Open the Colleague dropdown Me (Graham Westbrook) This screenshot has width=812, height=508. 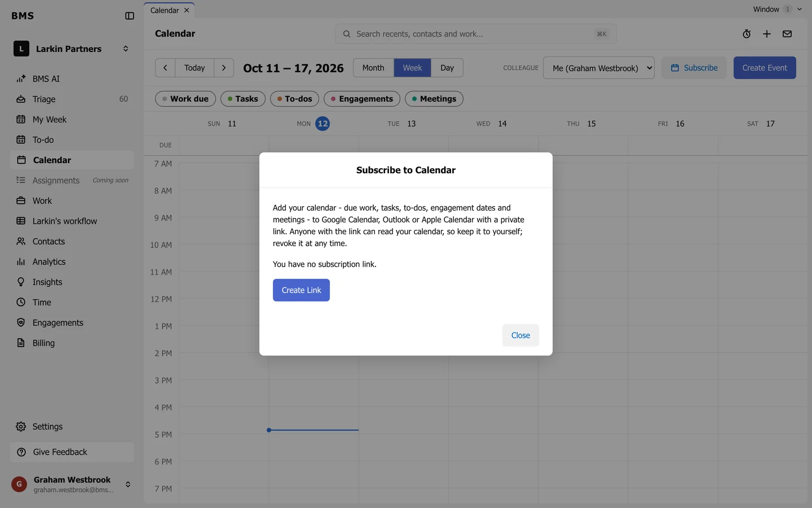tap(599, 68)
